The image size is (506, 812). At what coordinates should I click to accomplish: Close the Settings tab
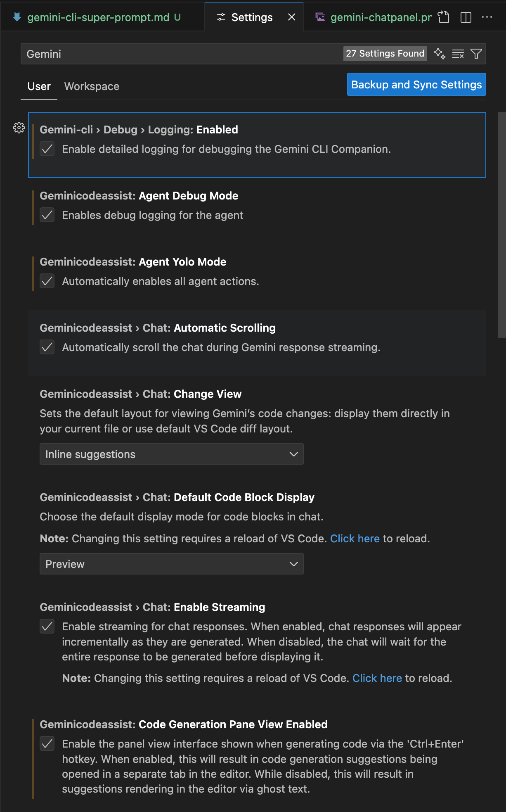click(x=291, y=17)
